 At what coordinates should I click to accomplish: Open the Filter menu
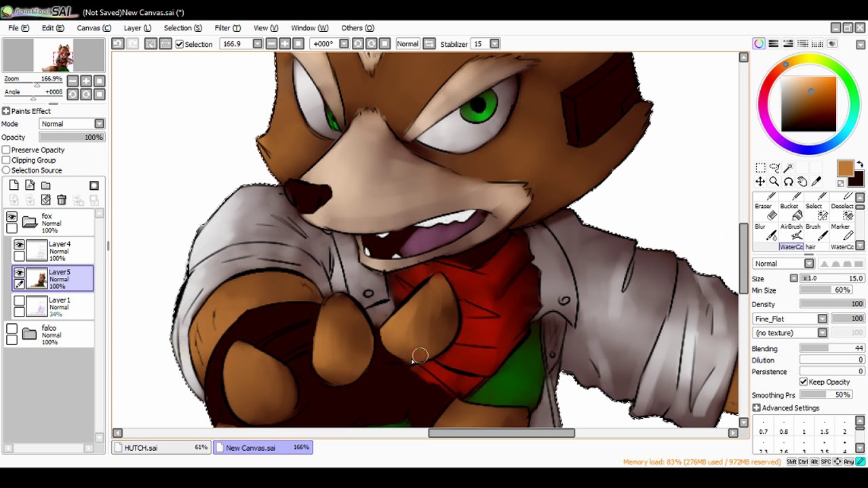228,28
